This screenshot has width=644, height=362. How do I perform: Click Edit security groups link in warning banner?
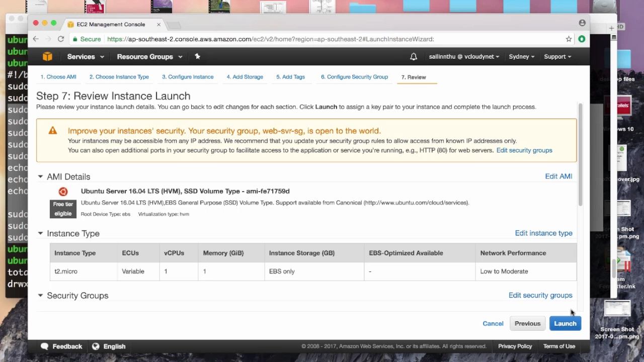tap(524, 150)
